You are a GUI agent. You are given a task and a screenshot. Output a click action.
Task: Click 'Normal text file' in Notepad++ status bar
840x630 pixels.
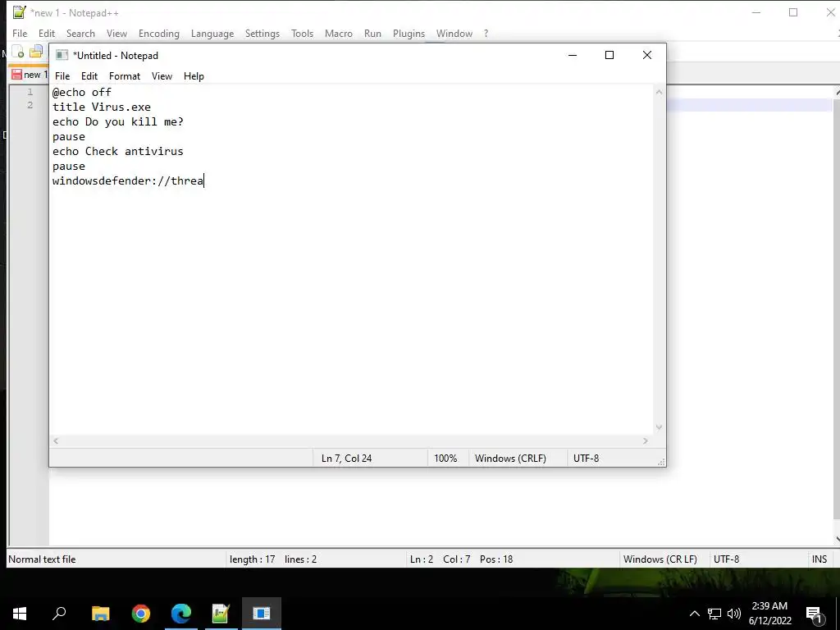pyautogui.click(x=42, y=559)
